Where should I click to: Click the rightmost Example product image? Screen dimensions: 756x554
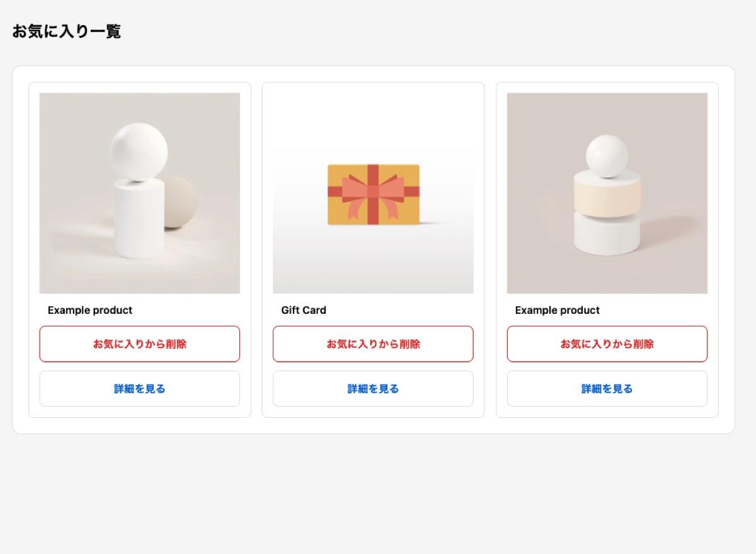click(x=607, y=193)
